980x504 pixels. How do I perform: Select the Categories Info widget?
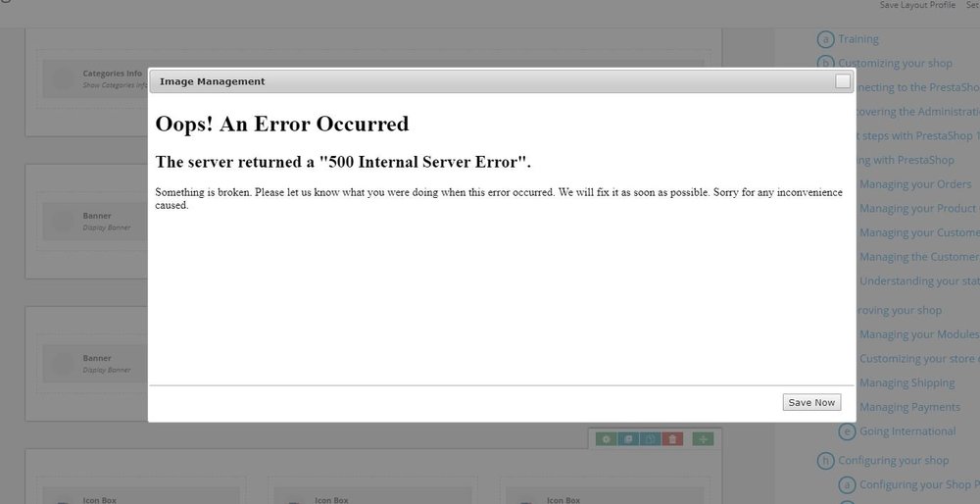coord(95,78)
